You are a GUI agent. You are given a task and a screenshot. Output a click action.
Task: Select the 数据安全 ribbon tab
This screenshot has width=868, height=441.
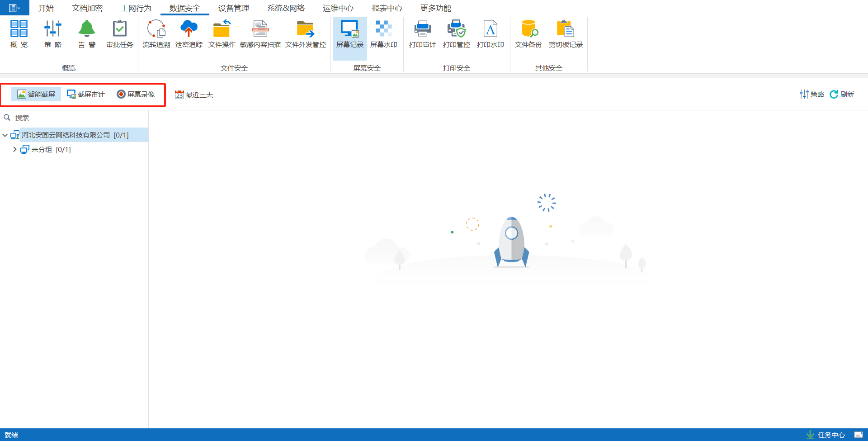185,8
